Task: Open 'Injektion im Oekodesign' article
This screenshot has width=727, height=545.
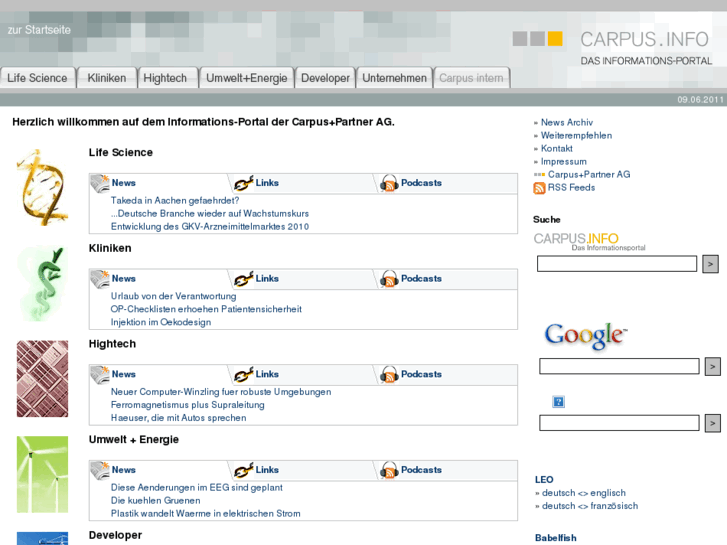Action: click(x=160, y=322)
